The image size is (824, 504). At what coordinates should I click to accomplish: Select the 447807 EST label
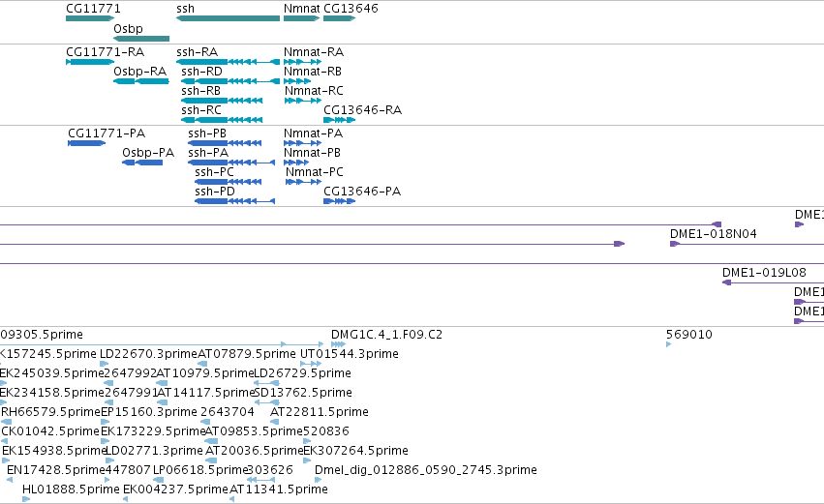pos(128,471)
